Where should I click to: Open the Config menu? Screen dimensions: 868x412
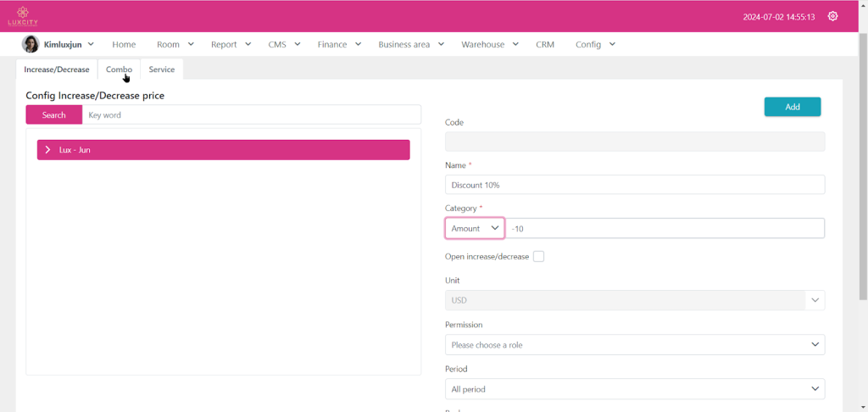click(x=594, y=44)
